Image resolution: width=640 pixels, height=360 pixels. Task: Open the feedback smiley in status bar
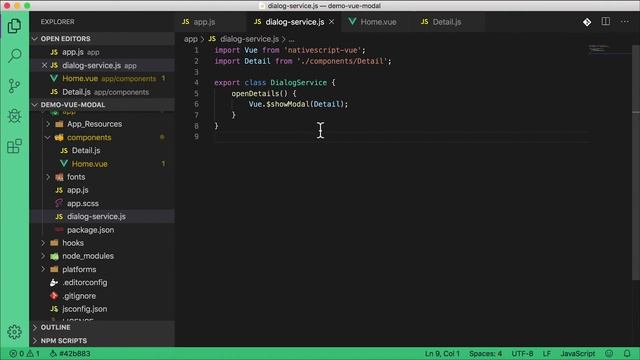[609, 353]
